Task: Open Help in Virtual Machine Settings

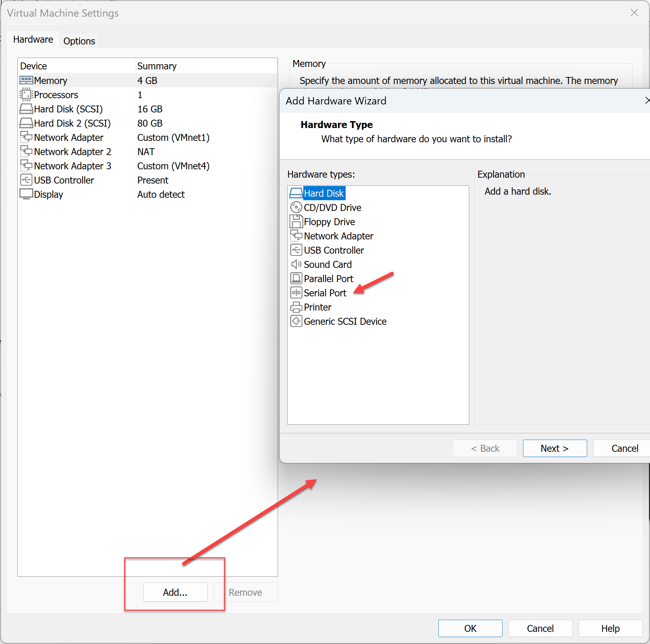Action: click(x=610, y=628)
